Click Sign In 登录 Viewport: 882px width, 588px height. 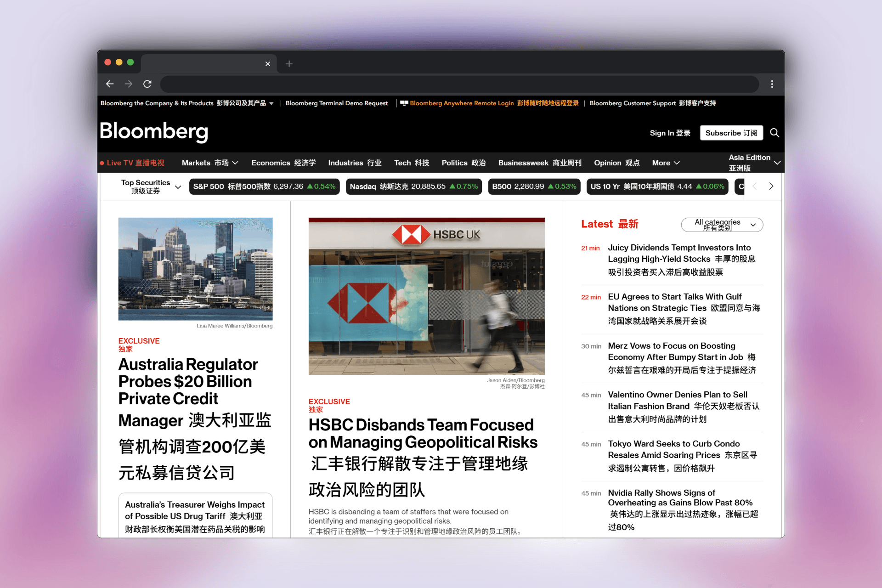(x=670, y=133)
